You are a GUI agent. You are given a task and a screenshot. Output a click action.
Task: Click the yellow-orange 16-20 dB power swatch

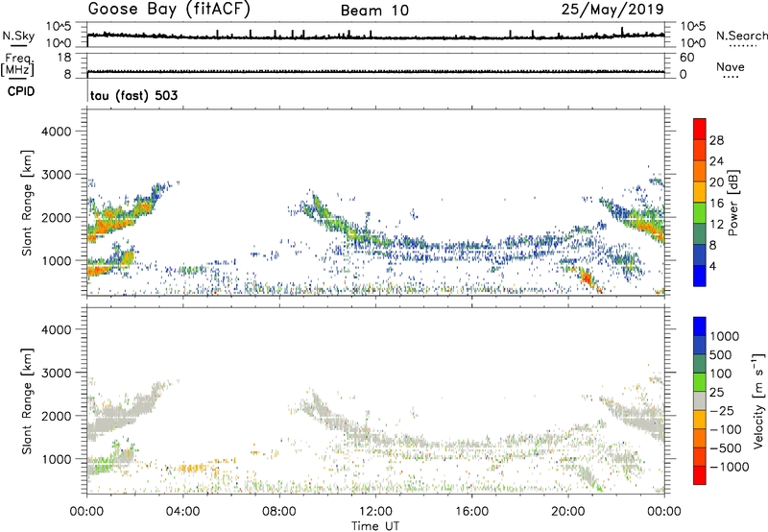700,192
